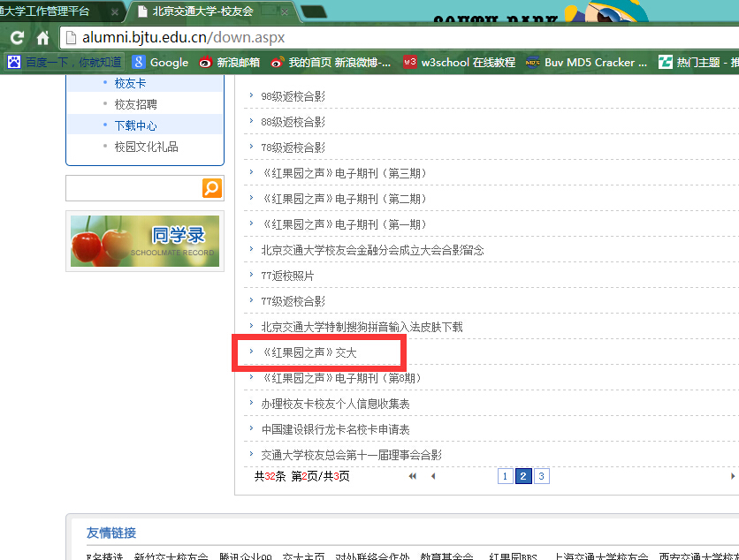Open 《红果园之声》电子期刊（第一期）
The image size is (739, 560).
point(344,224)
